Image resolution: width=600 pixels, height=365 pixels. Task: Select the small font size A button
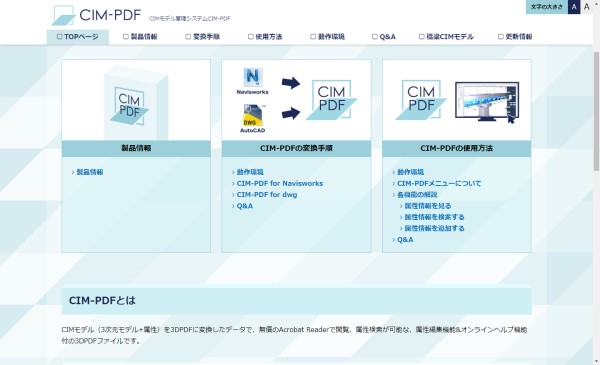click(574, 7)
